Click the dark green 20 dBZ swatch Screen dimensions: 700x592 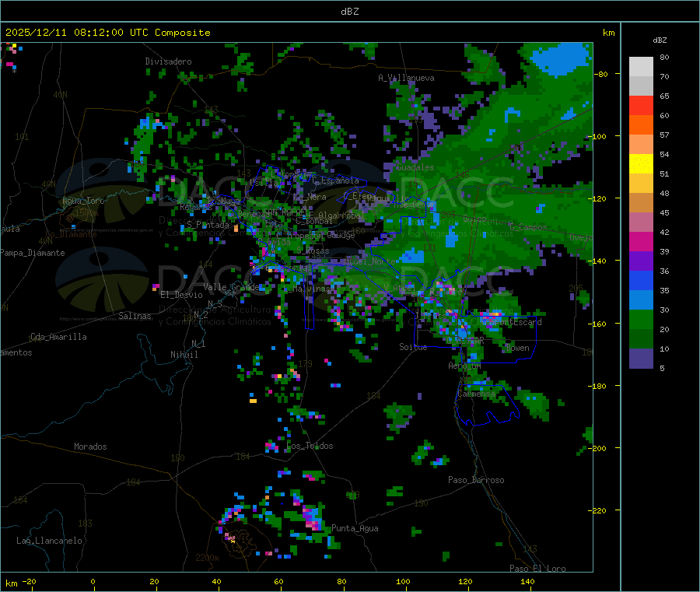pyautogui.click(x=641, y=339)
